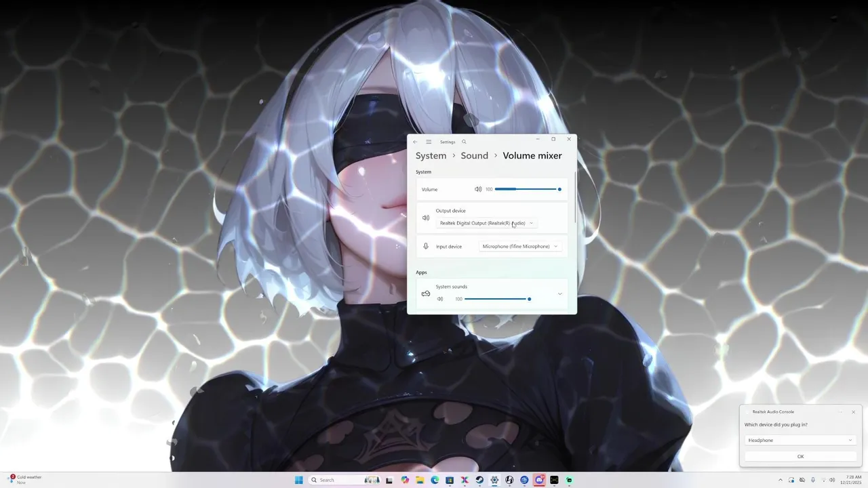Navigate to Sound in the breadcrumb
Viewport: 868px width, 488px height.
point(475,155)
